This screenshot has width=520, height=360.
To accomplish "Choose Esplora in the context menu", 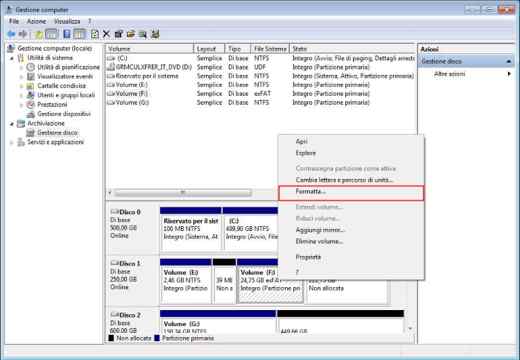I will click(351, 153).
